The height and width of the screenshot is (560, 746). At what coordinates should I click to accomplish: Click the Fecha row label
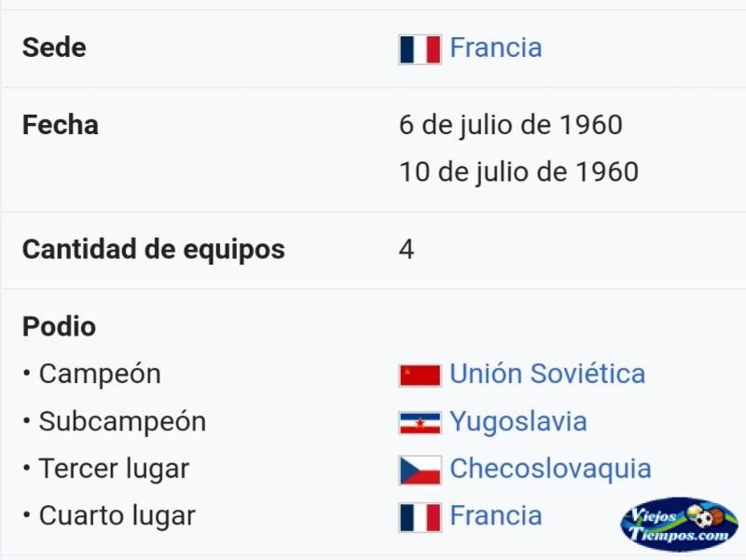coord(61,125)
